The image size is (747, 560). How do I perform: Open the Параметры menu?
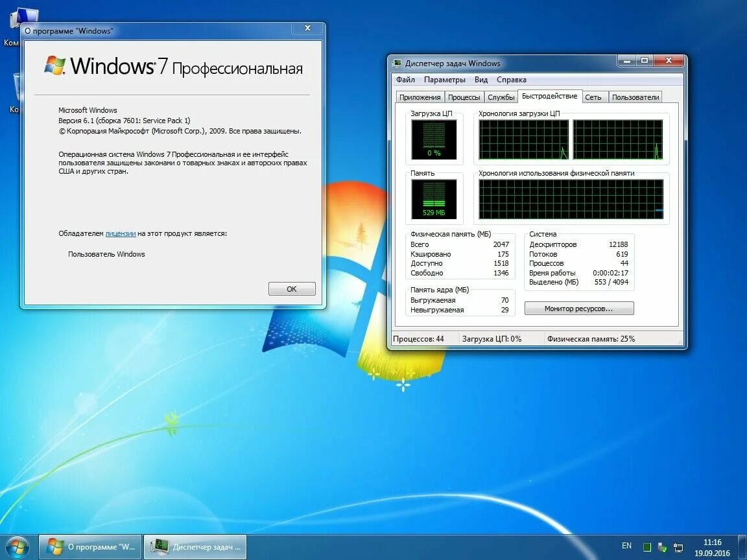pos(444,80)
